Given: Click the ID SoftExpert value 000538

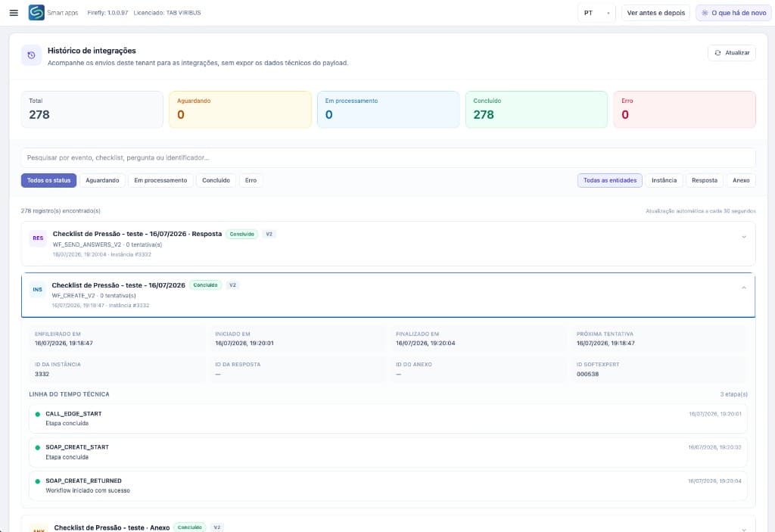Looking at the screenshot, I should coord(587,375).
